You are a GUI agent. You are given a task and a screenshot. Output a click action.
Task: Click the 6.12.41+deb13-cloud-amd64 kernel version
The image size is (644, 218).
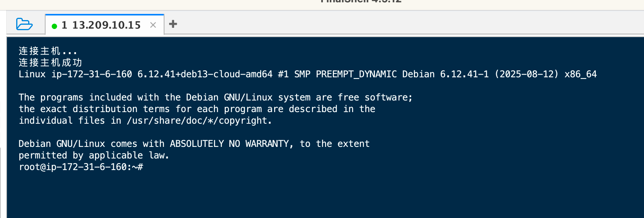205,74
